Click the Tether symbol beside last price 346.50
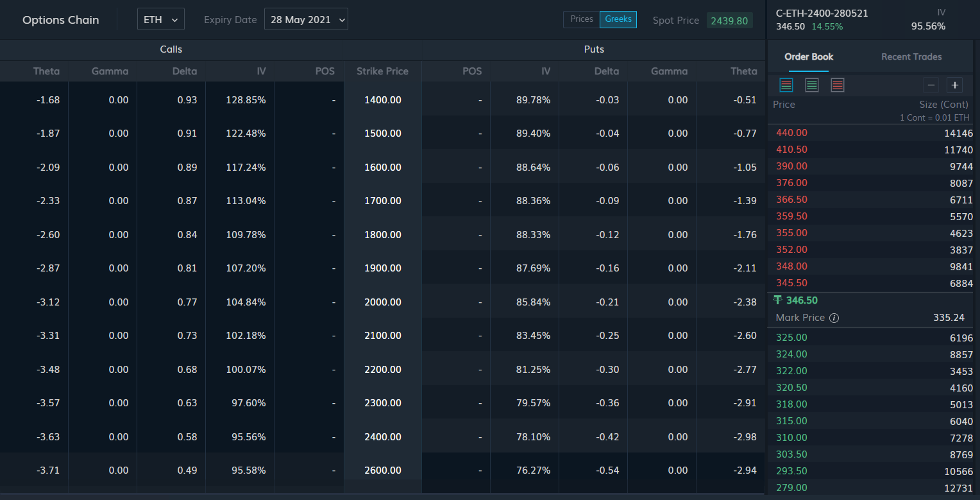The image size is (980, 500). (778, 300)
